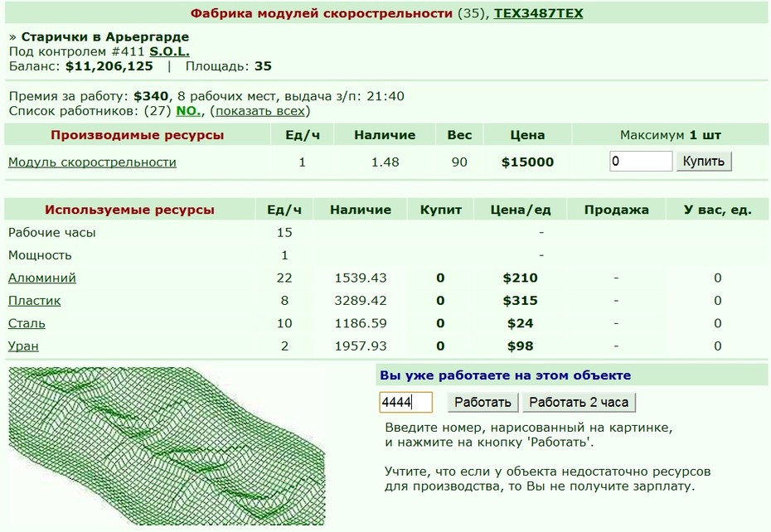Open the Пластик resource link
Image resolution: width=771 pixels, height=532 pixels.
[x=35, y=301]
